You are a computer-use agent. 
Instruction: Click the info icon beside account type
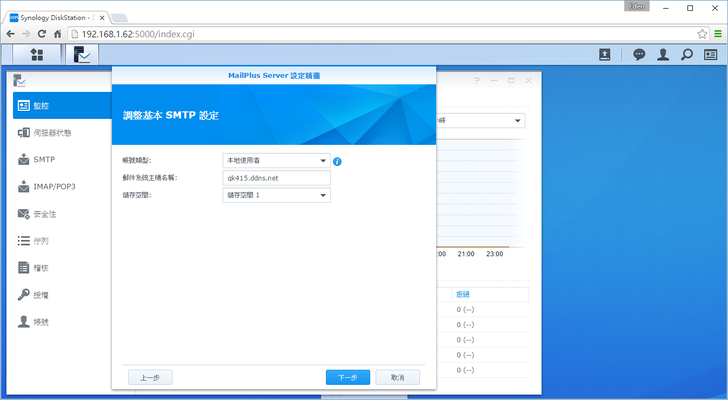click(338, 161)
